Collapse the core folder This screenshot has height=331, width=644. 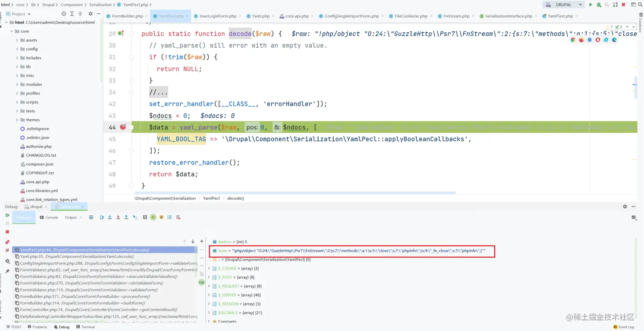coord(11,31)
